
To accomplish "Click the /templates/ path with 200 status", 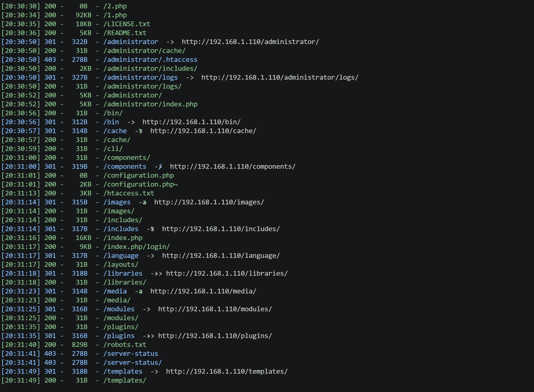I will (125, 380).
